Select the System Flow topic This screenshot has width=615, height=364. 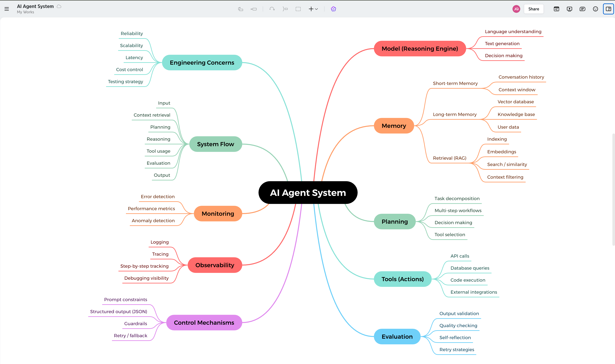pyautogui.click(x=215, y=144)
